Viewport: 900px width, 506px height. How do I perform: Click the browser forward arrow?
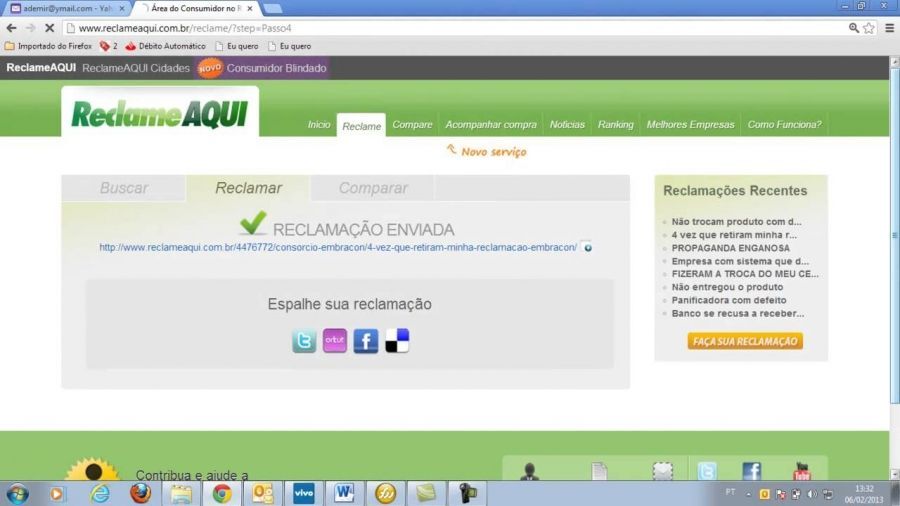[30, 28]
